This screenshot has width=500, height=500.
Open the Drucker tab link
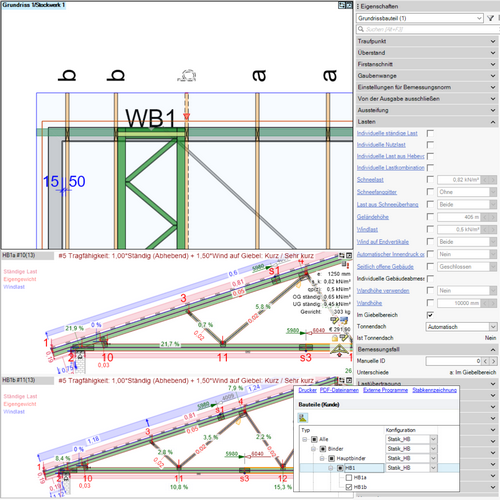coord(307,390)
